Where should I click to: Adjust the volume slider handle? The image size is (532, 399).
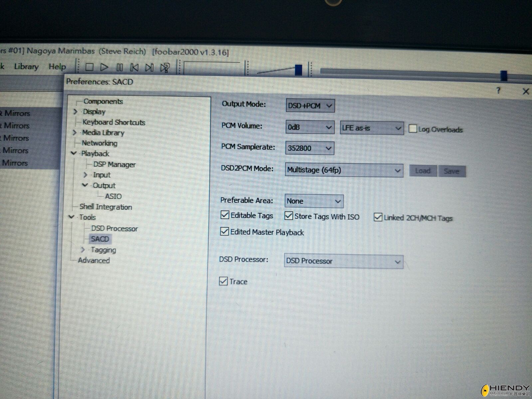click(298, 70)
